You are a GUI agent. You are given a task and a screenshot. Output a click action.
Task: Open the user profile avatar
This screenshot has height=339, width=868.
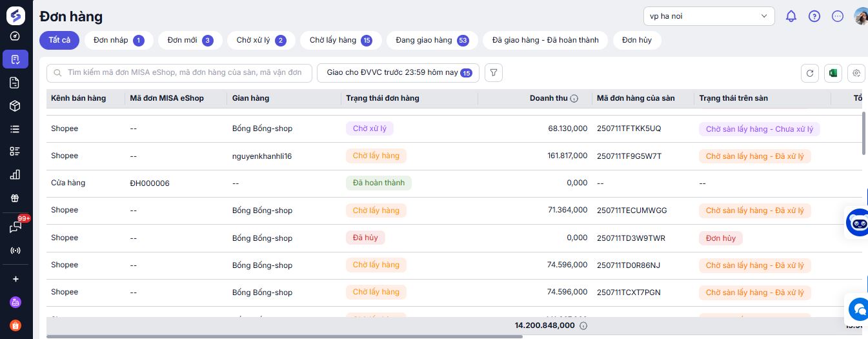[861, 16]
